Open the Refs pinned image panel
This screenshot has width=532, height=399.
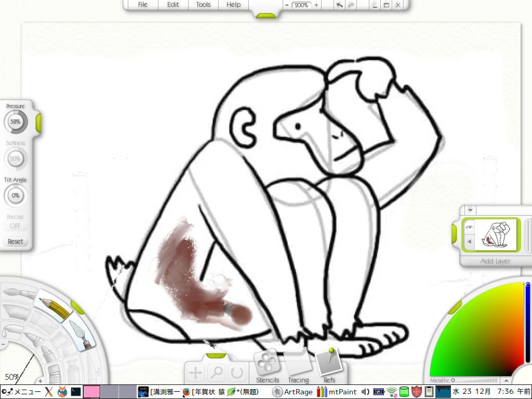tap(329, 366)
